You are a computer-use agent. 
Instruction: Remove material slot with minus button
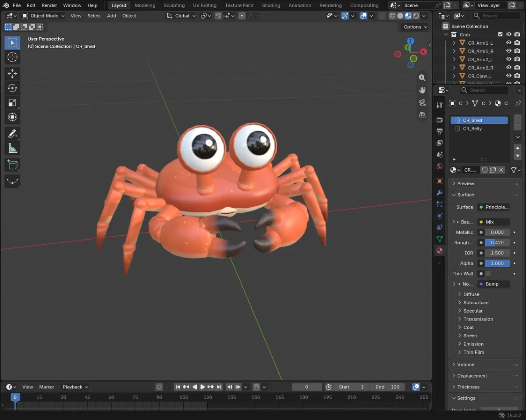coord(518,126)
